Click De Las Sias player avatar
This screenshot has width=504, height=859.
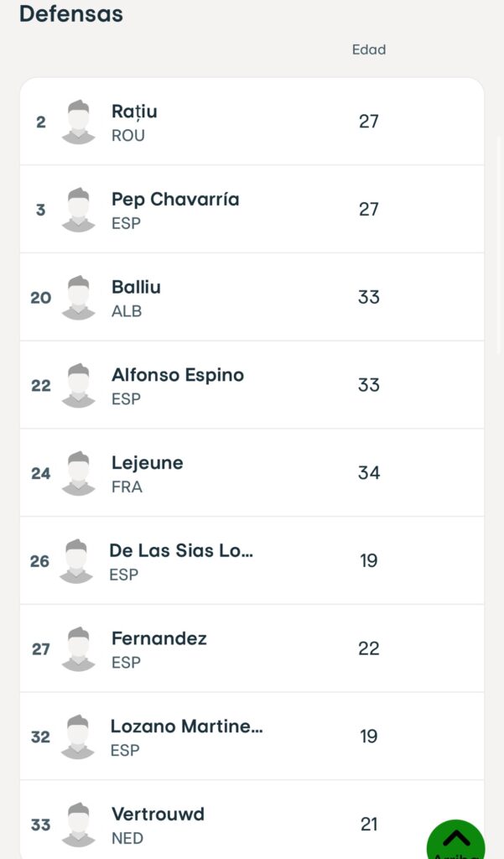coord(76,561)
